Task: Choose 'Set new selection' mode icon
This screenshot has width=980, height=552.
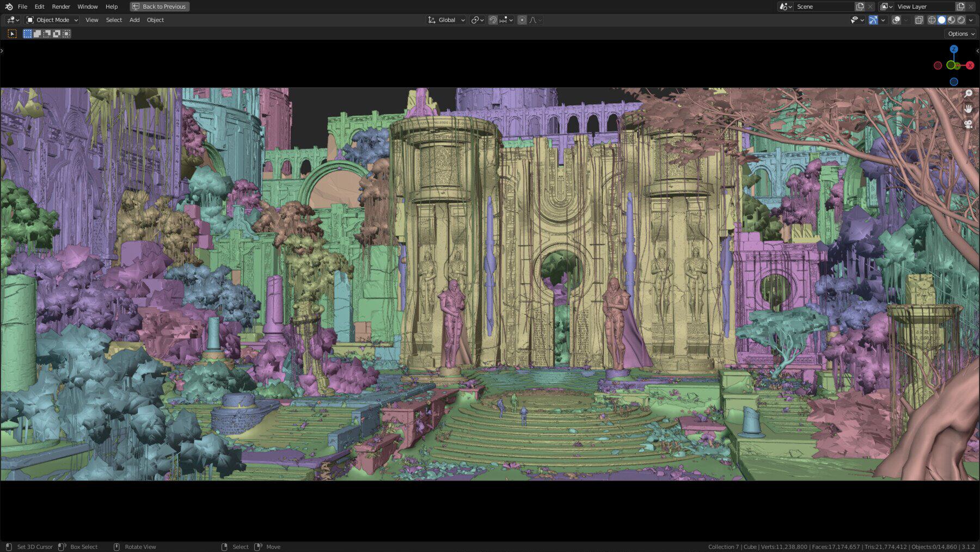Action: click(x=27, y=34)
